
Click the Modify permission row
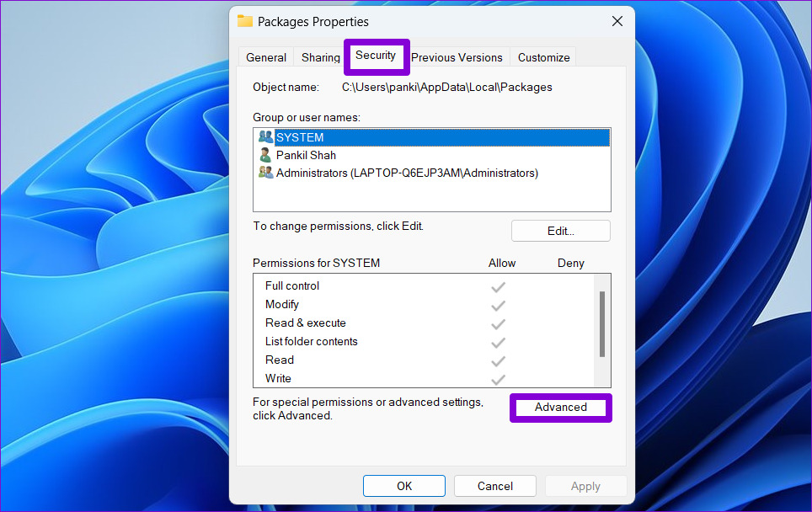[x=424, y=304]
